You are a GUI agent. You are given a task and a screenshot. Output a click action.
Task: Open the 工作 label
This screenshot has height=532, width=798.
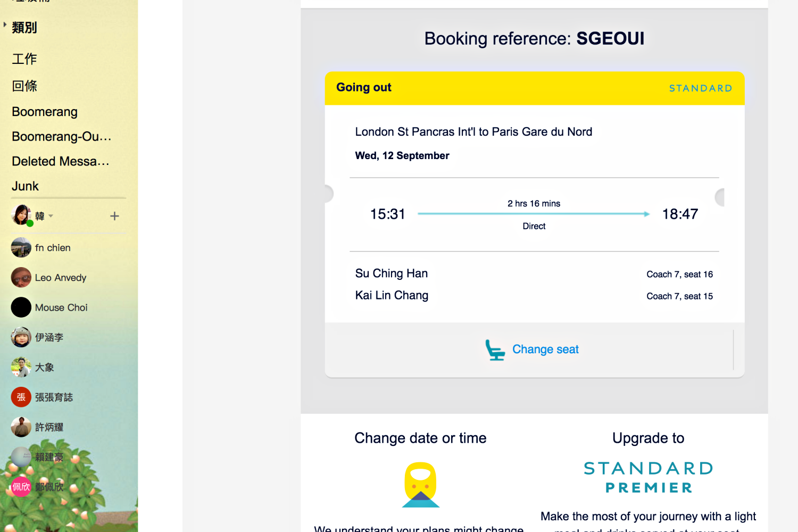(x=24, y=59)
